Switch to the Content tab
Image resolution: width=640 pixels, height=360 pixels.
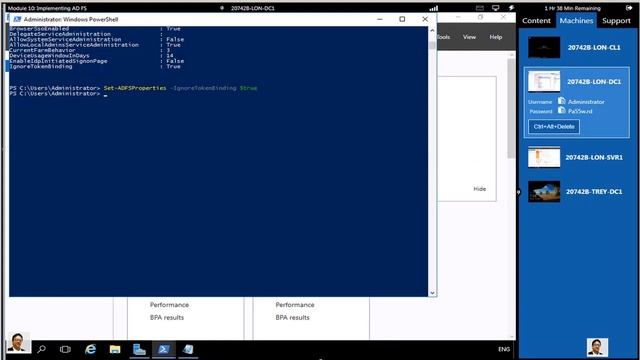pos(536,21)
